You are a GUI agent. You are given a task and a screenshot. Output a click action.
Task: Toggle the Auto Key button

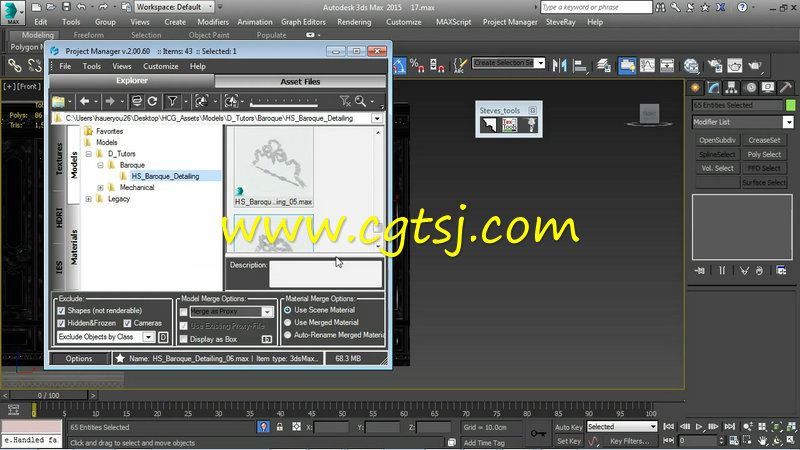tap(568, 427)
